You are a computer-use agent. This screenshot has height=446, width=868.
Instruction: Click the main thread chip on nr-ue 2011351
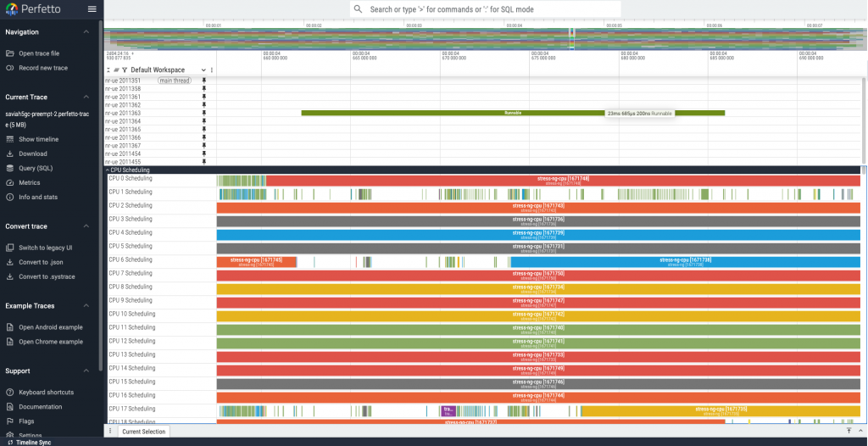(x=175, y=81)
